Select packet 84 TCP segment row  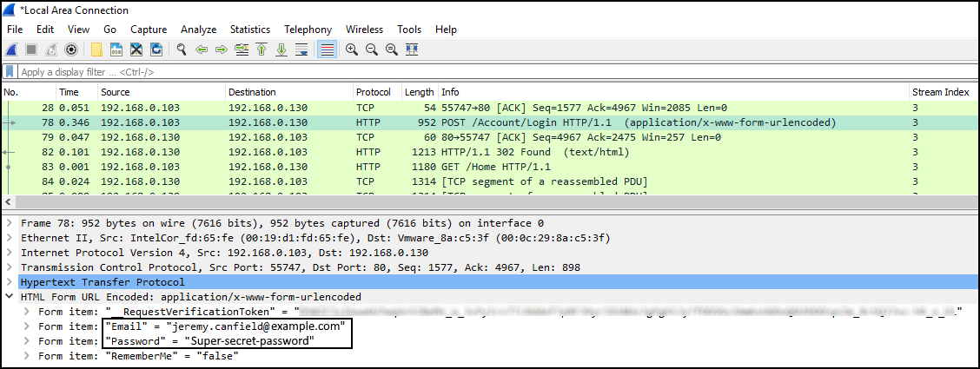489,181
